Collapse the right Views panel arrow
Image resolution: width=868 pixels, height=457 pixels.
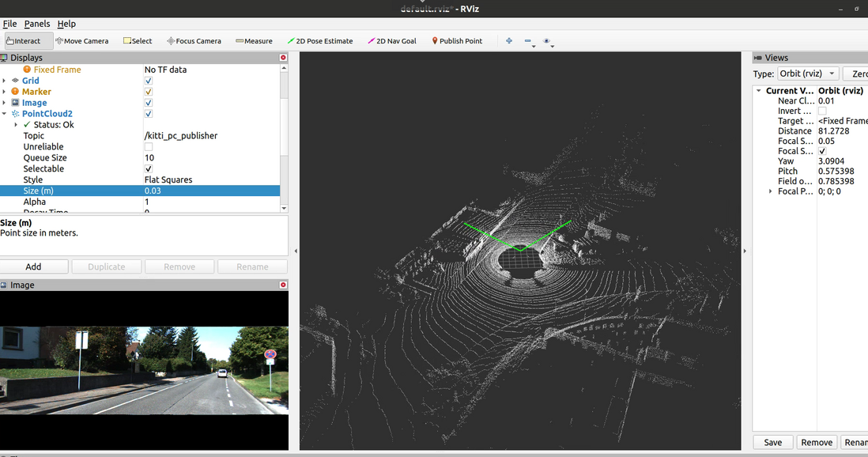[745, 251]
